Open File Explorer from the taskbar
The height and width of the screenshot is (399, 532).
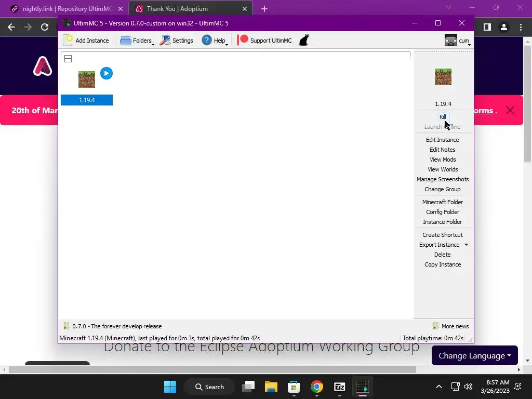[271, 387]
